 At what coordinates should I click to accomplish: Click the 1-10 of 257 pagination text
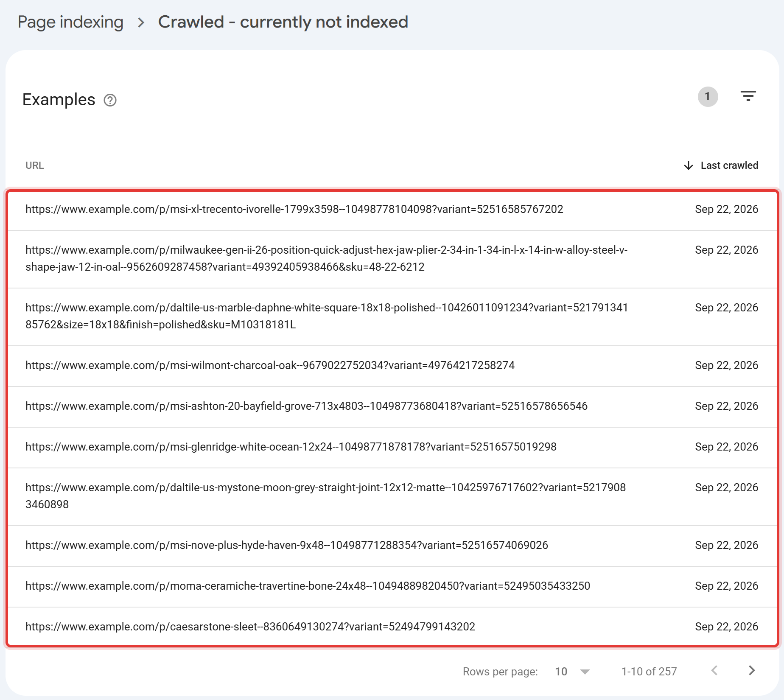point(649,672)
